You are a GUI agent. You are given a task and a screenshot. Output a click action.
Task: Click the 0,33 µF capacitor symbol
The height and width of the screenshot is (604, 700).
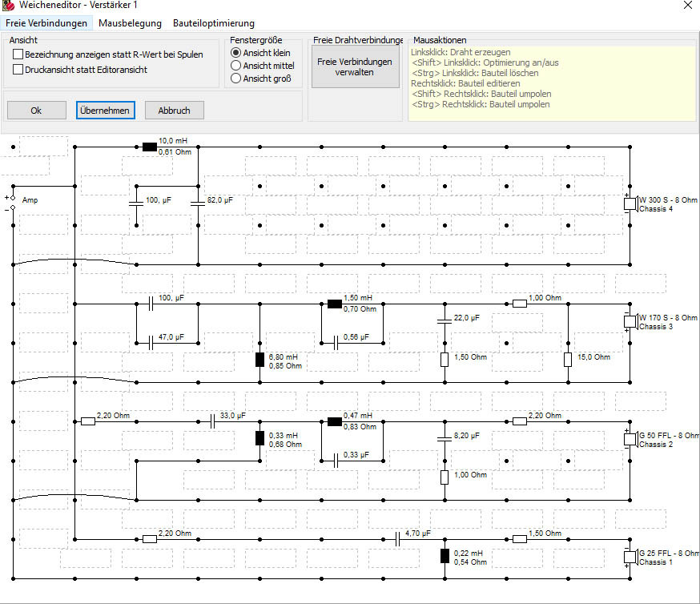point(336,461)
